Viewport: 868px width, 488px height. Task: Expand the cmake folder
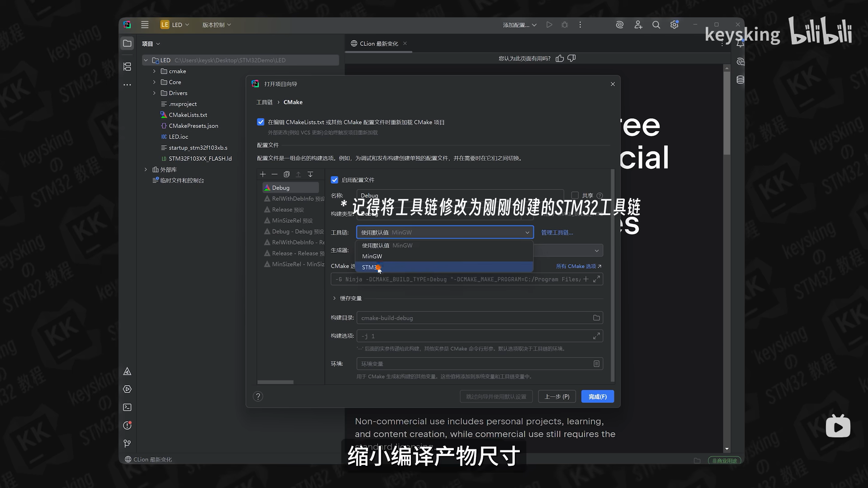click(x=154, y=71)
